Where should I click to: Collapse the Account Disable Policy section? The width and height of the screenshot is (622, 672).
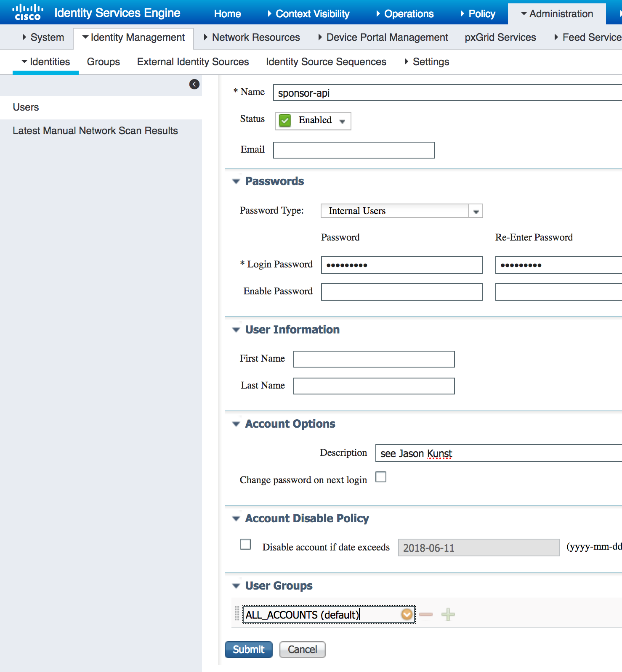click(x=236, y=519)
